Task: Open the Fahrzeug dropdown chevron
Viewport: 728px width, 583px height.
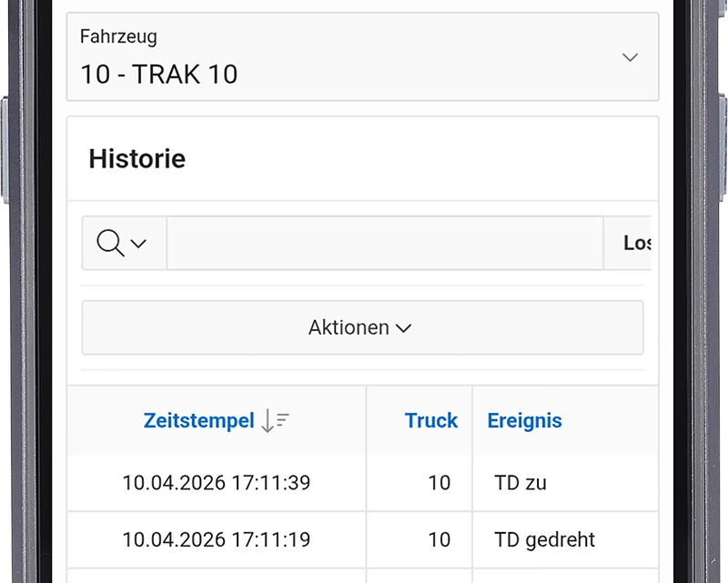Action: (630, 57)
